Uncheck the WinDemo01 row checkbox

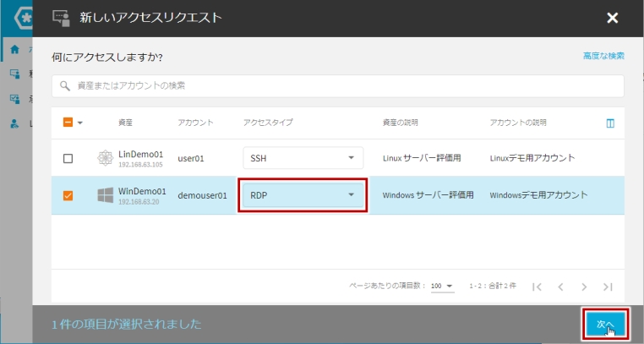tap(68, 195)
